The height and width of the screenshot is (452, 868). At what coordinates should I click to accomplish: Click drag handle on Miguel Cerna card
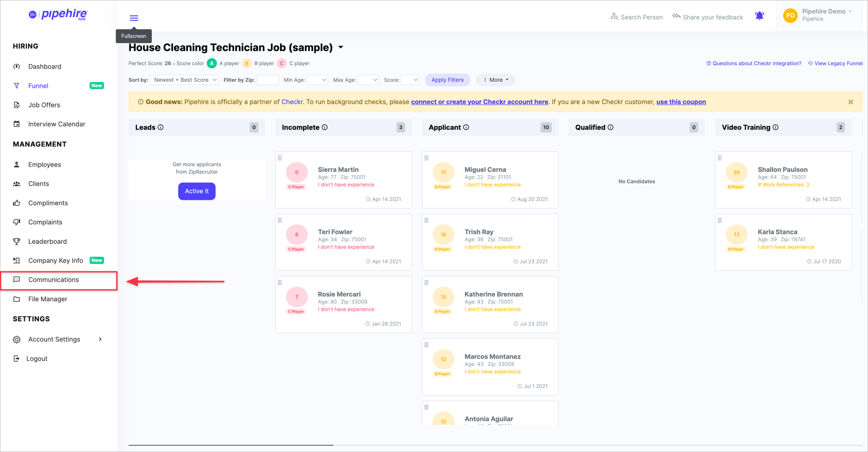tap(426, 158)
